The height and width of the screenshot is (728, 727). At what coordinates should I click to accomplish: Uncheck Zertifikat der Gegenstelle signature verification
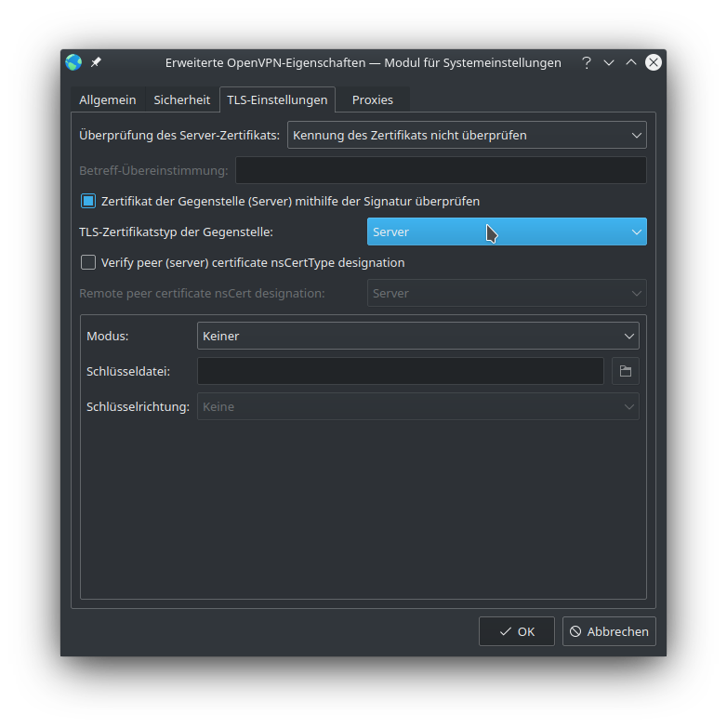[x=88, y=201]
